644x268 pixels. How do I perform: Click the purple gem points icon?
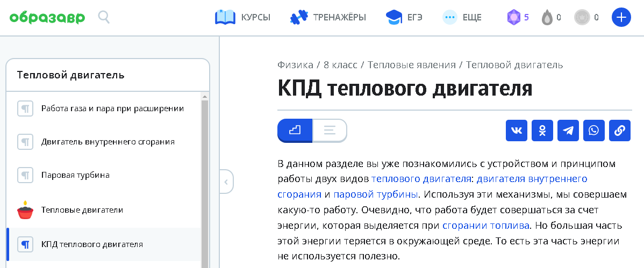pos(513,18)
